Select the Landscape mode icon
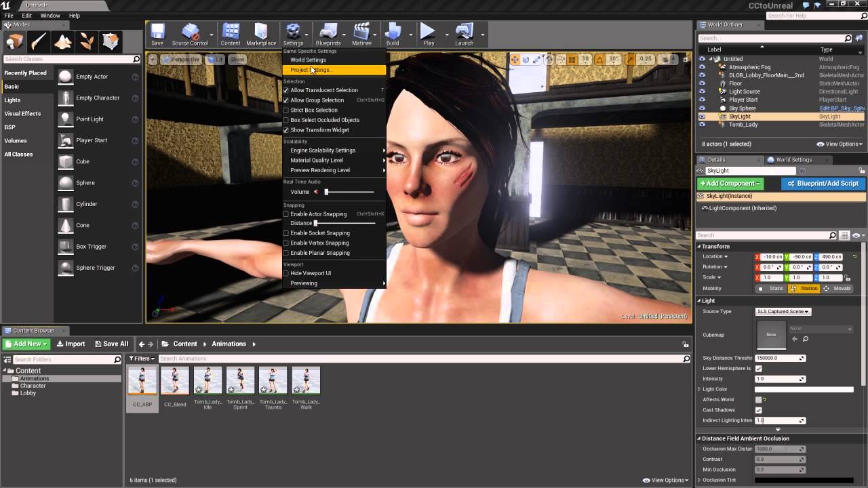Viewport: 868px width, 488px height. [x=63, y=42]
